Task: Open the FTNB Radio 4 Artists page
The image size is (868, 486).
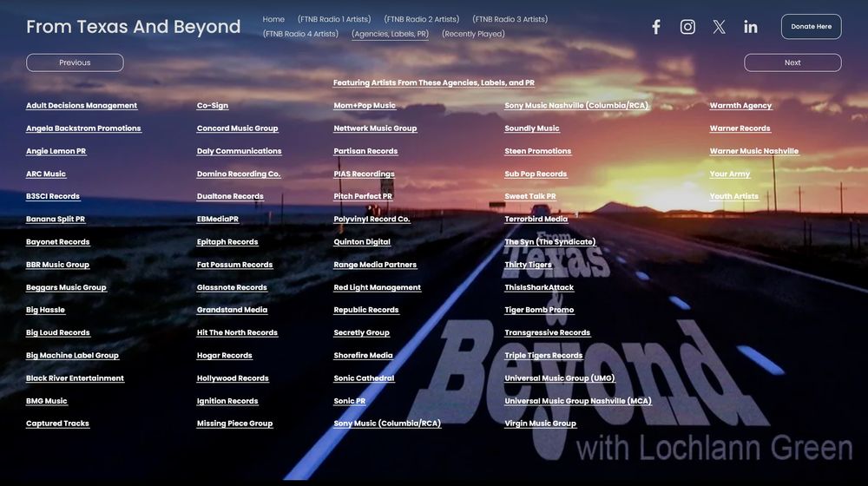Action: click(300, 34)
